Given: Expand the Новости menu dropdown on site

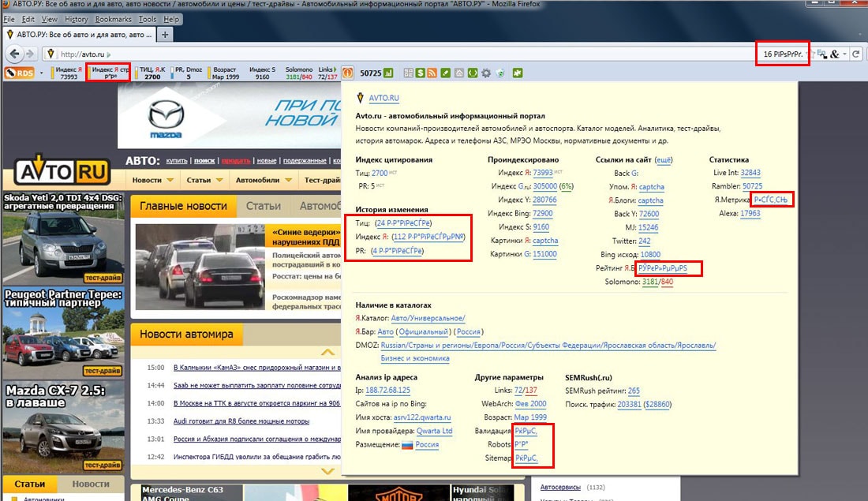Looking at the screenshot, I should coord(152,180).
